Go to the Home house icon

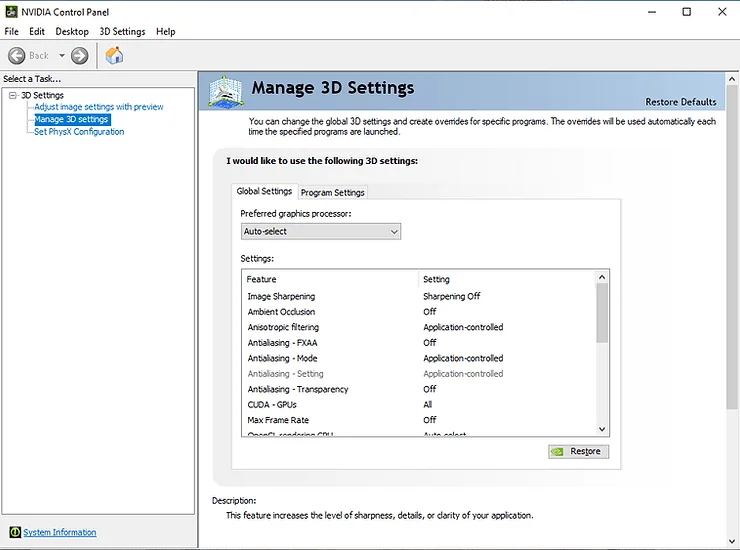coord(114,55)
